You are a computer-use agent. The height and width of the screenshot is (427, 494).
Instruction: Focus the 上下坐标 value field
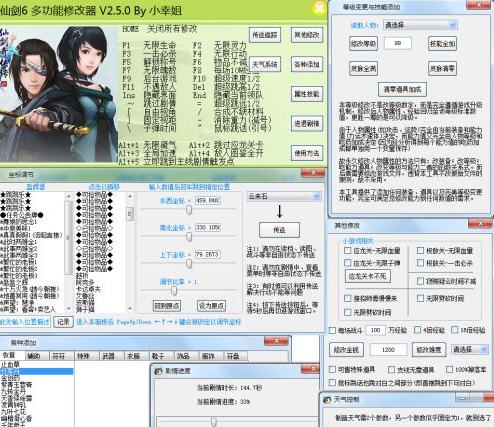207,255
